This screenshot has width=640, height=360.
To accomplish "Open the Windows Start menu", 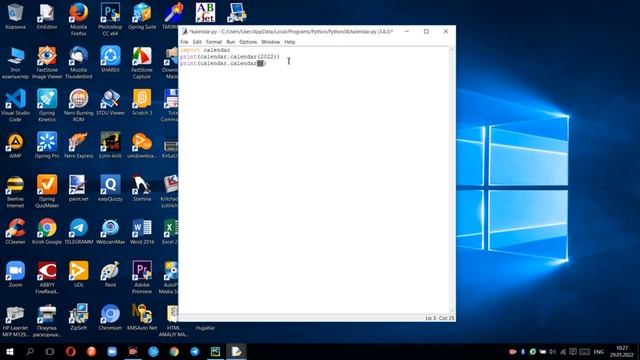I will [9, 351].
